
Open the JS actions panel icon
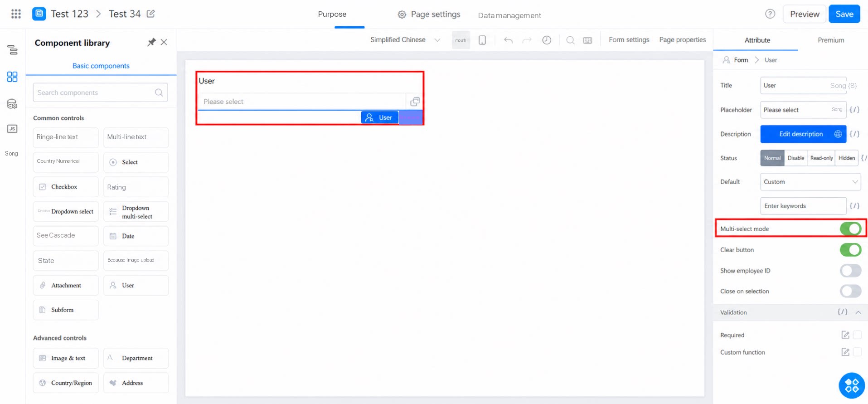pos(12,129)
